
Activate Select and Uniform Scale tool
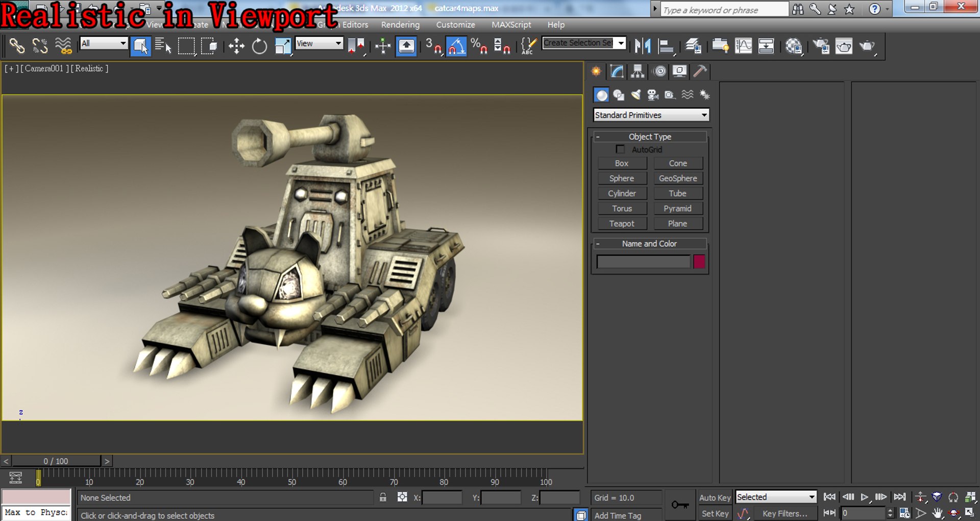tap(282, 46)
